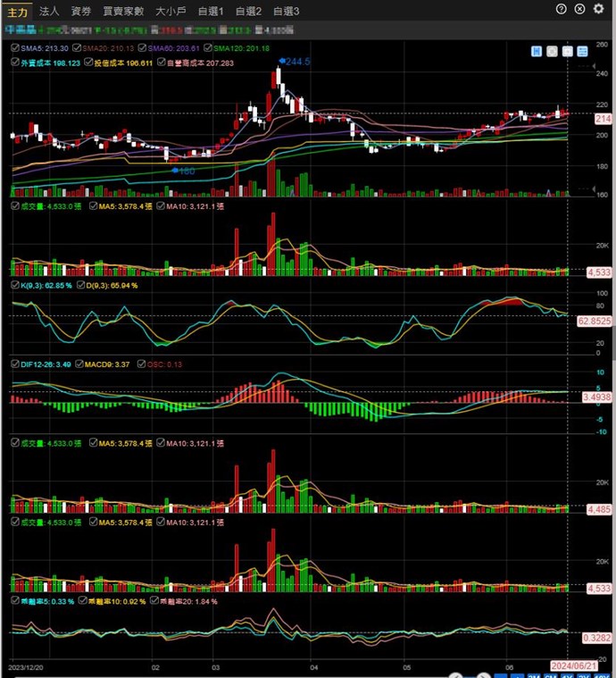This screenshot has width=616, height=678.
Task: Click the gray triangle marker near 240
Action: (x=594, y=66)
